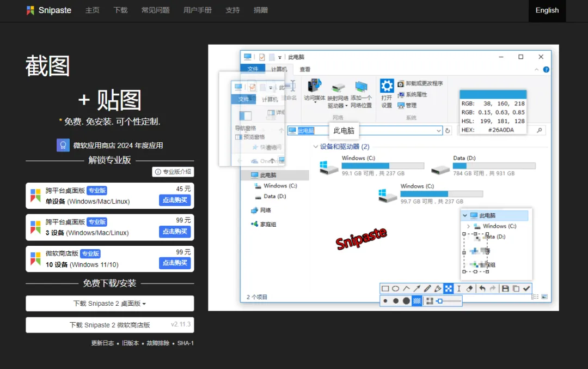
Task: Toggle the blur style button beside slider
Action: (x=430, y=301)
